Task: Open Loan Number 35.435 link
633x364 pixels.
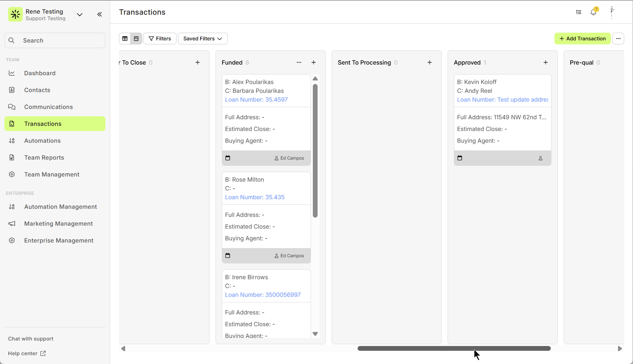Action: coord(255,197)
